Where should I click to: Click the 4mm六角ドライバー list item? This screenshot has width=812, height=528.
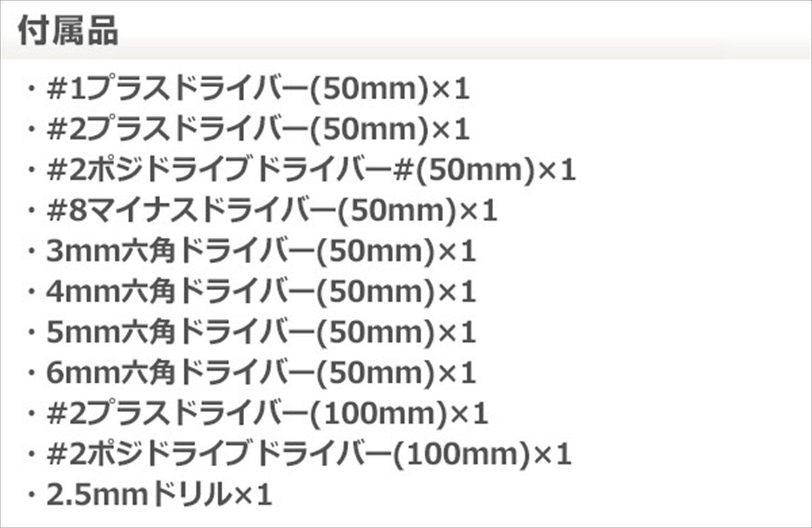coord(261,292)
